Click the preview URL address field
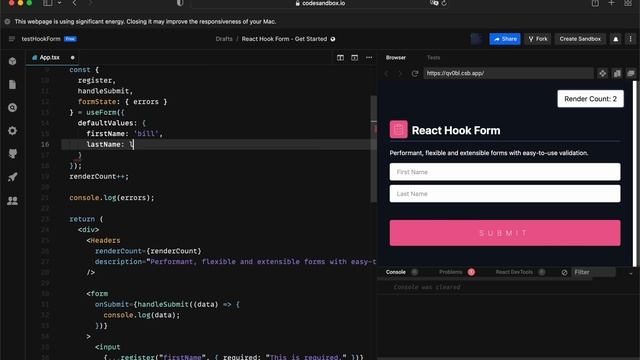 [508, 73]
